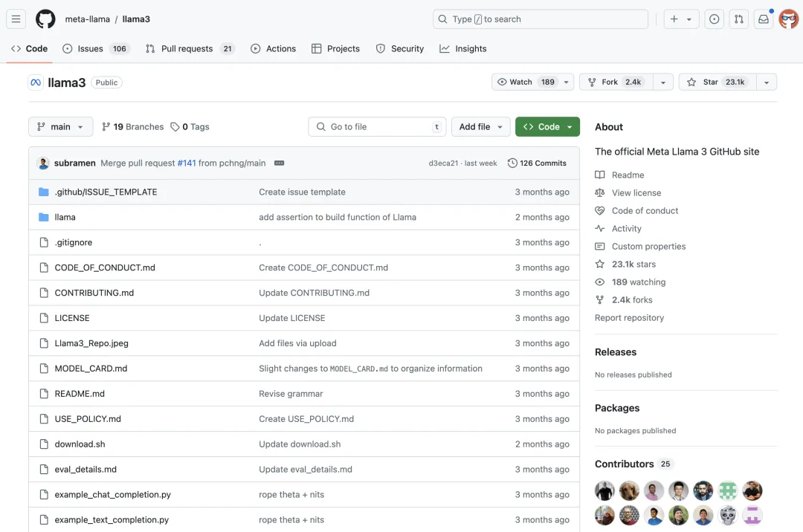
Task: Expand the Watch options dropdown arrow
Action: [x=567, y=82]
